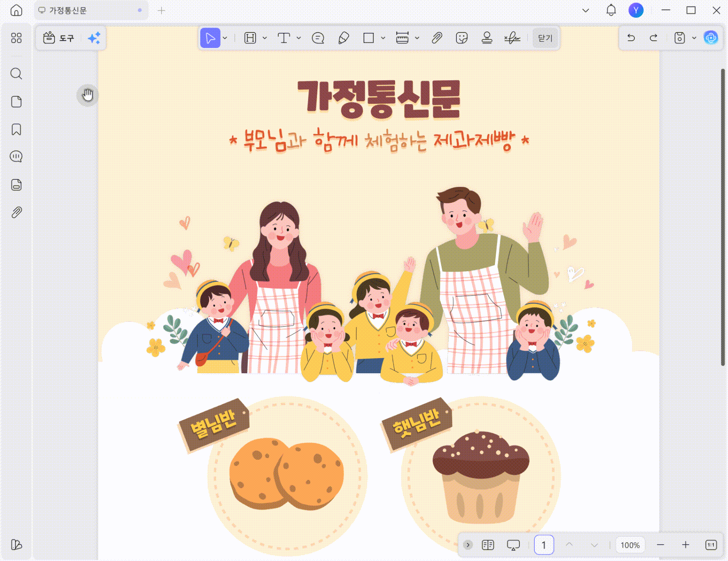
Task: Select the comment note tool
Action: click(x=318, y=38)
